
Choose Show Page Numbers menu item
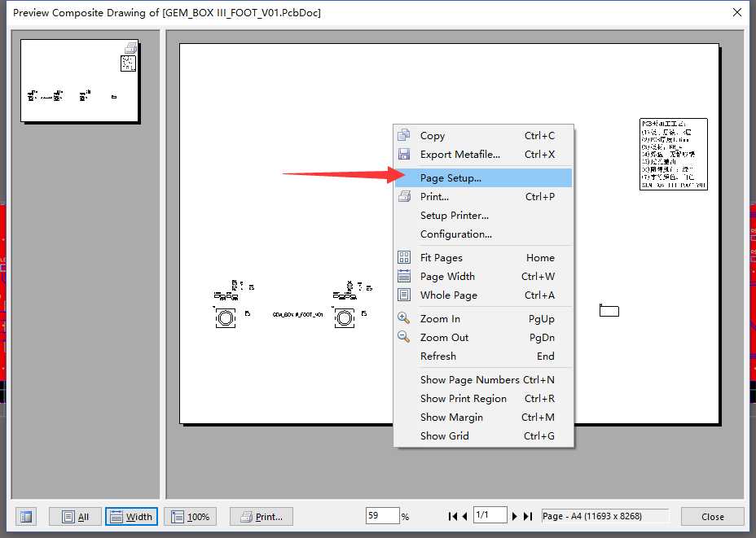(x=483, y=379)
